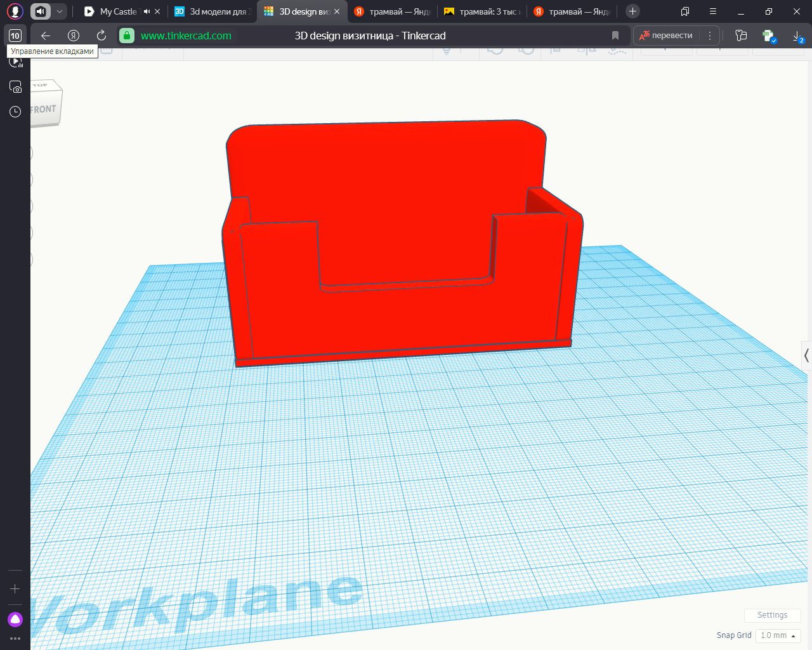This screenshot has height=650, width=812.
Task: Toggle the audio speaker button in the tab bar
Action: [41, 11]
